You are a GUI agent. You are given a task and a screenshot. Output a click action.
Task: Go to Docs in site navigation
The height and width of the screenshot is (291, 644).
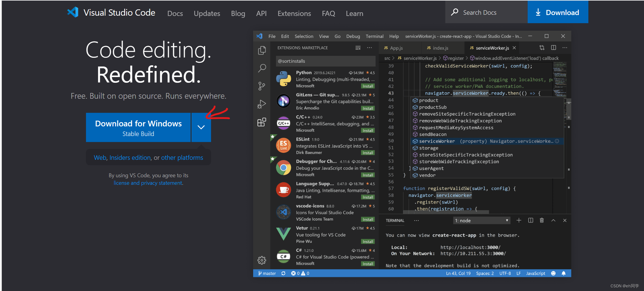[175, 14]
